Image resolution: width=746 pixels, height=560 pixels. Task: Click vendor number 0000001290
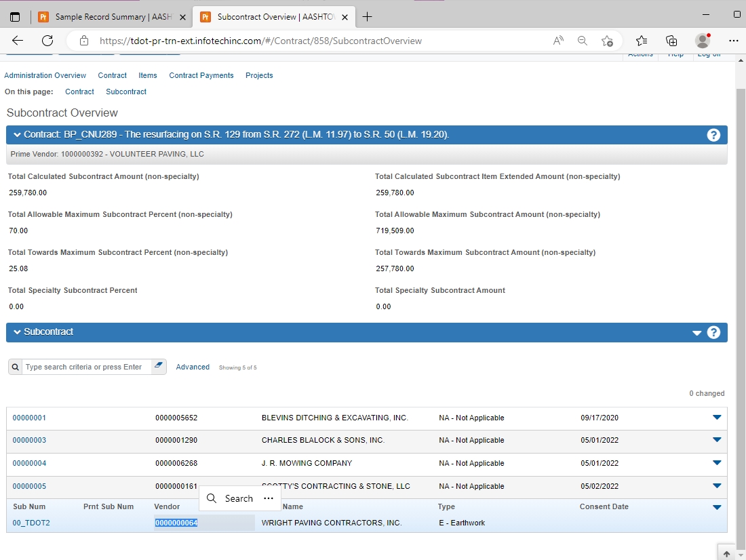click(x=176, y=440)
